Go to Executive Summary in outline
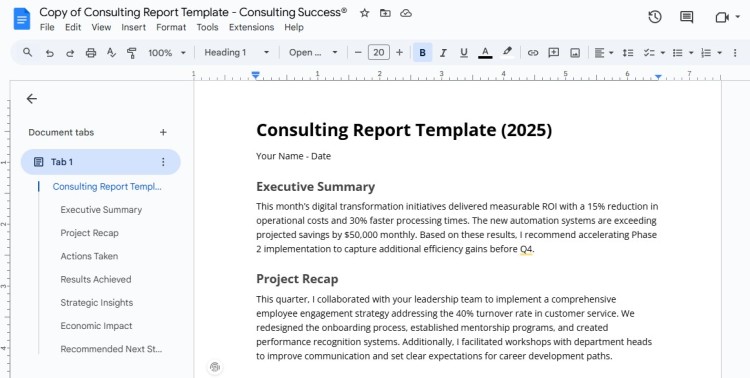This screenshot has height=378, width=750. click(x=101, y=210)
